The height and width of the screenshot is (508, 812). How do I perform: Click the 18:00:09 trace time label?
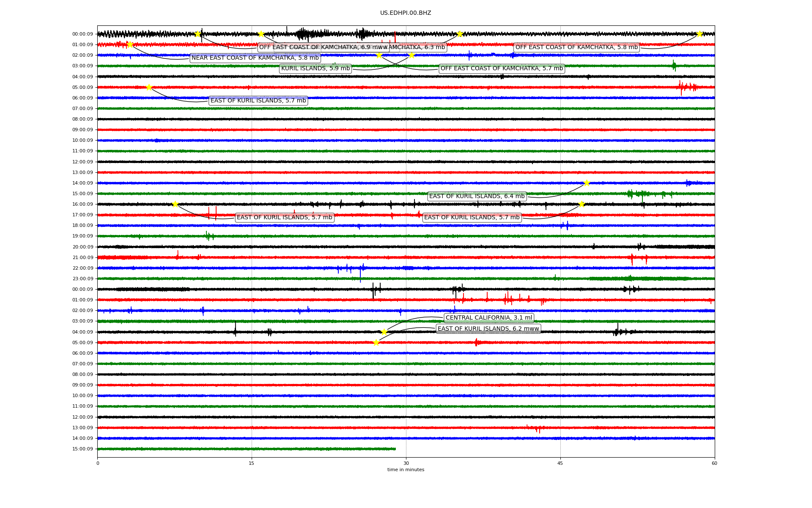[82, 226]
